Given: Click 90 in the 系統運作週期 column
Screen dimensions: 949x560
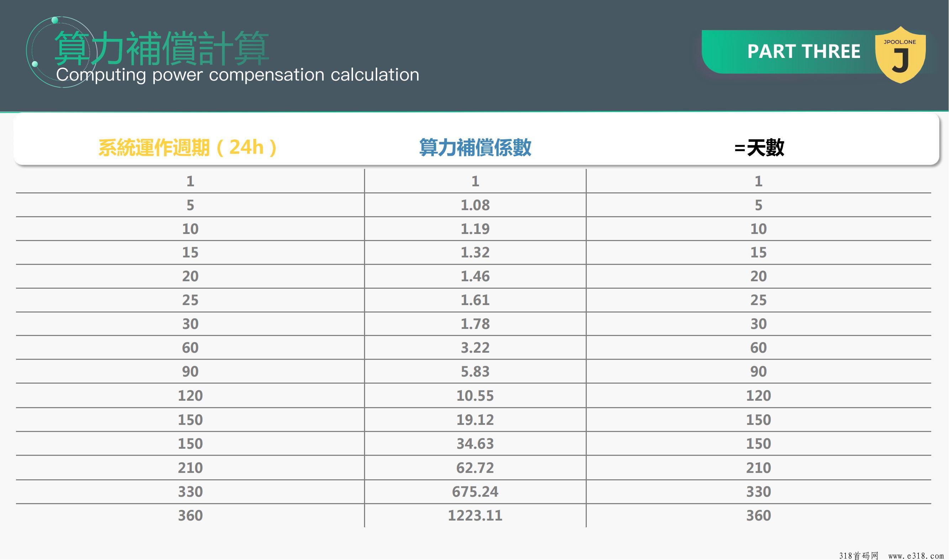Looking at the screenshot, I should 190,371.
